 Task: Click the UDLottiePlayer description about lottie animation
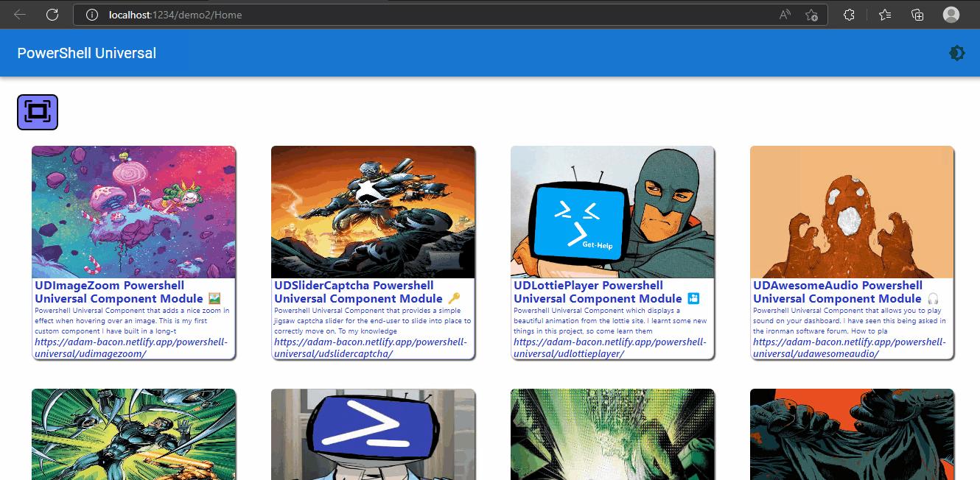(x=610, y=321)
